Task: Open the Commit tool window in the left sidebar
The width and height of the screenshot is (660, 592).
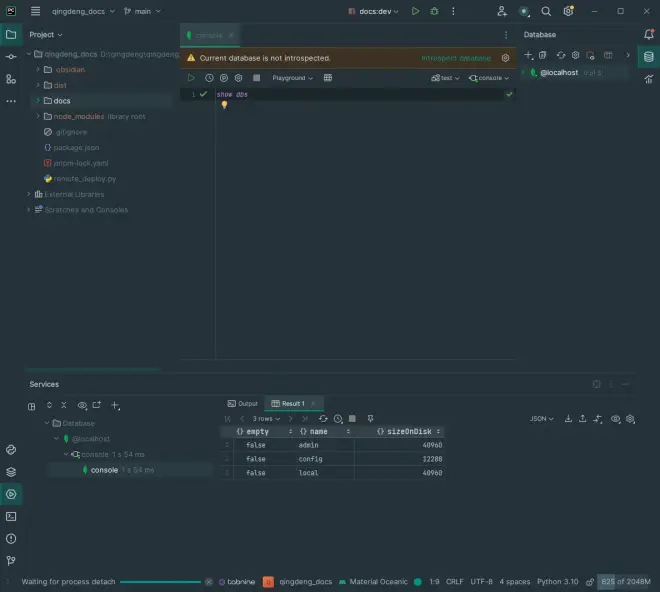Action: (x=11, y=56)
